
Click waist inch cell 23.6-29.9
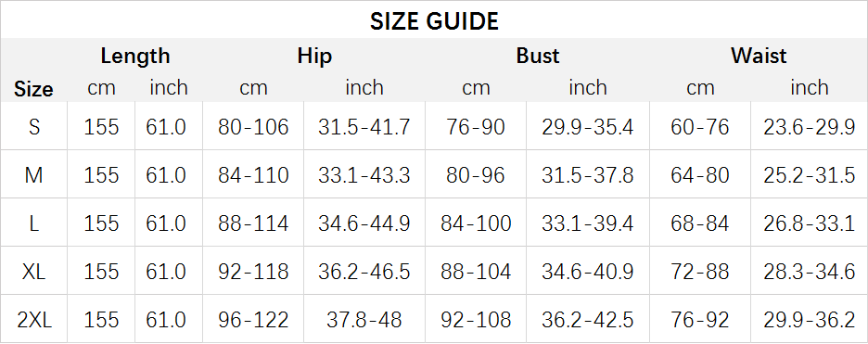809,127
